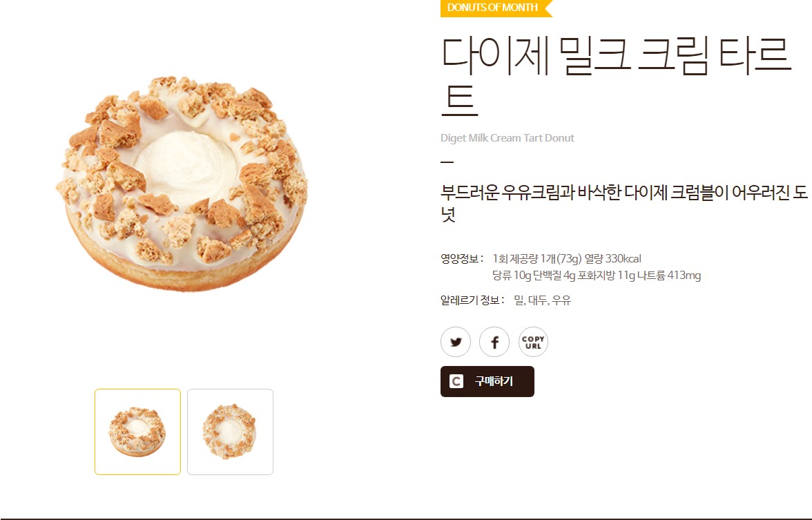Click the 1회 제공량 1개(73g) serving text
The image size is (812, 520).
tap(537, 258)
